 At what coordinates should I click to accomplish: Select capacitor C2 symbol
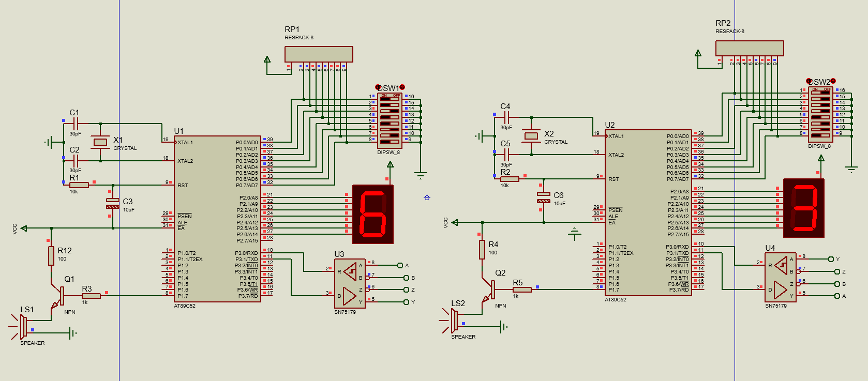(76, 161)
